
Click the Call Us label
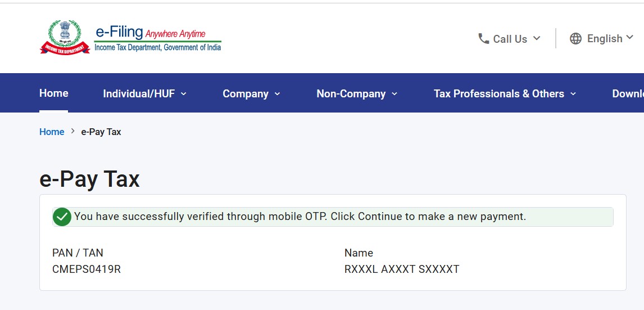(x=510, y=39)
